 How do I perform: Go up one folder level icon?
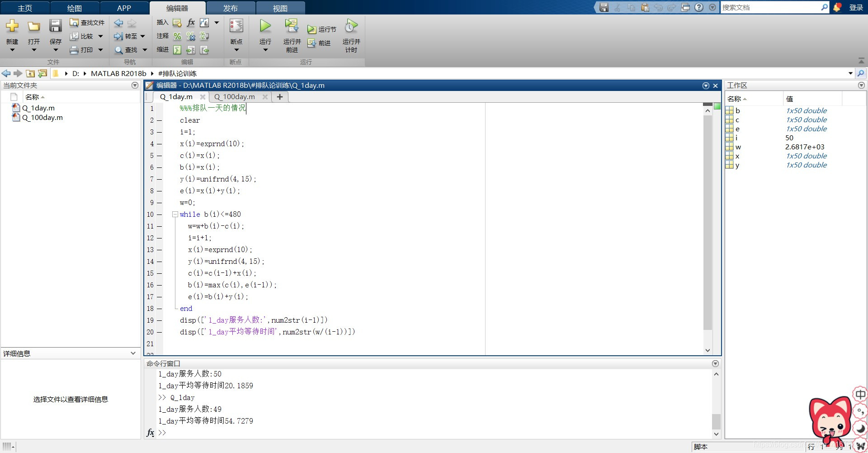pyautogui.click(x=30, y=73)
